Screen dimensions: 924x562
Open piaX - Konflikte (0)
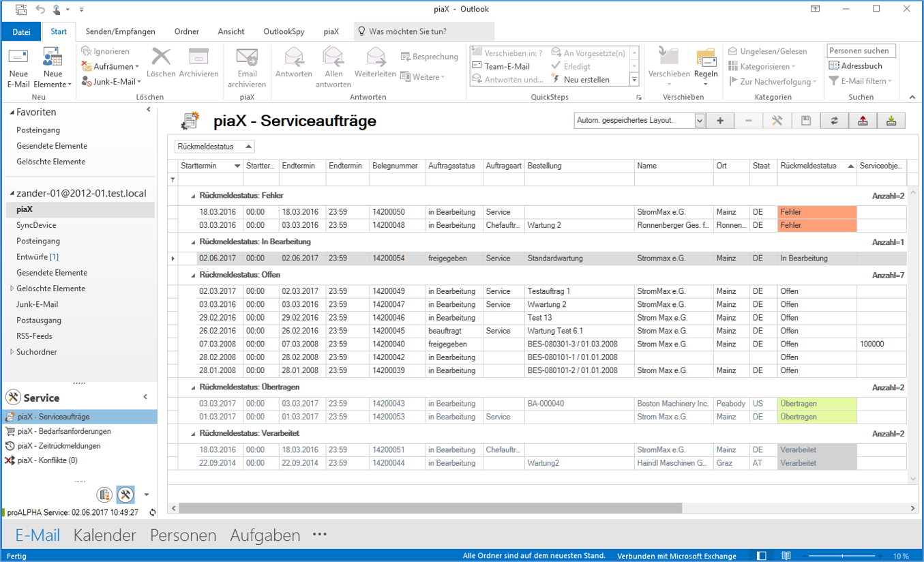point(47,460)
